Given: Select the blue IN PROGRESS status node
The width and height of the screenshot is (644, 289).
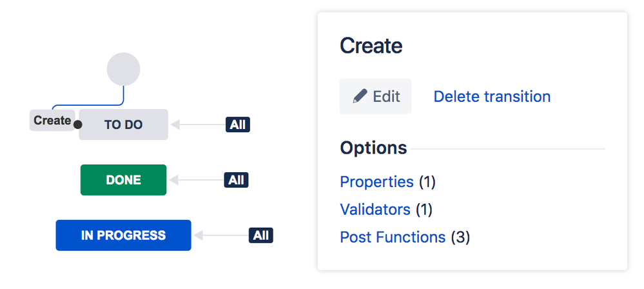Looking at the screenshot, I should (x=123, y=235).
